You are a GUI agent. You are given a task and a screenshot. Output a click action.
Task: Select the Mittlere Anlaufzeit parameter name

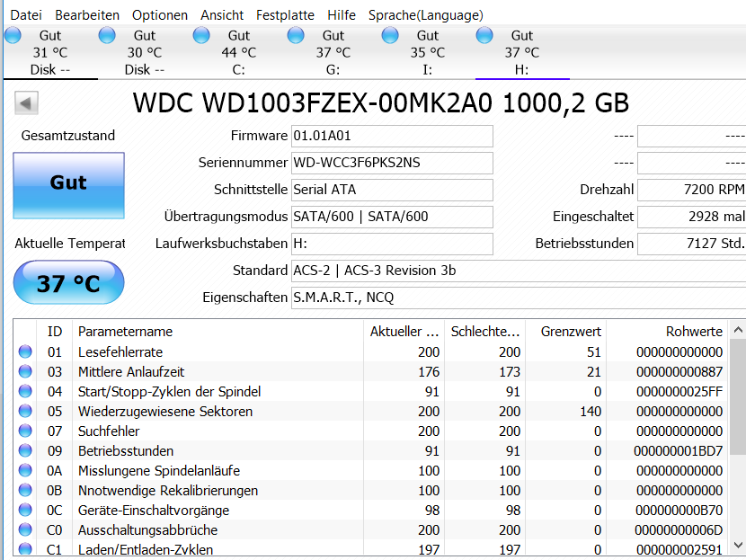[131, 372]
